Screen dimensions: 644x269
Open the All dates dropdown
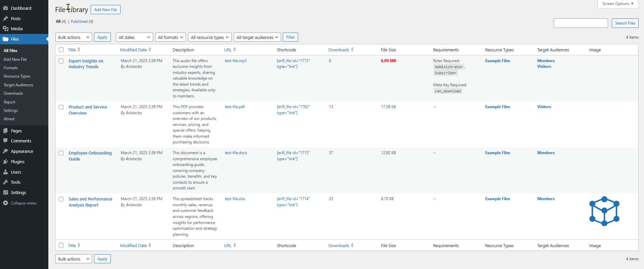click(x=134, y=37)
